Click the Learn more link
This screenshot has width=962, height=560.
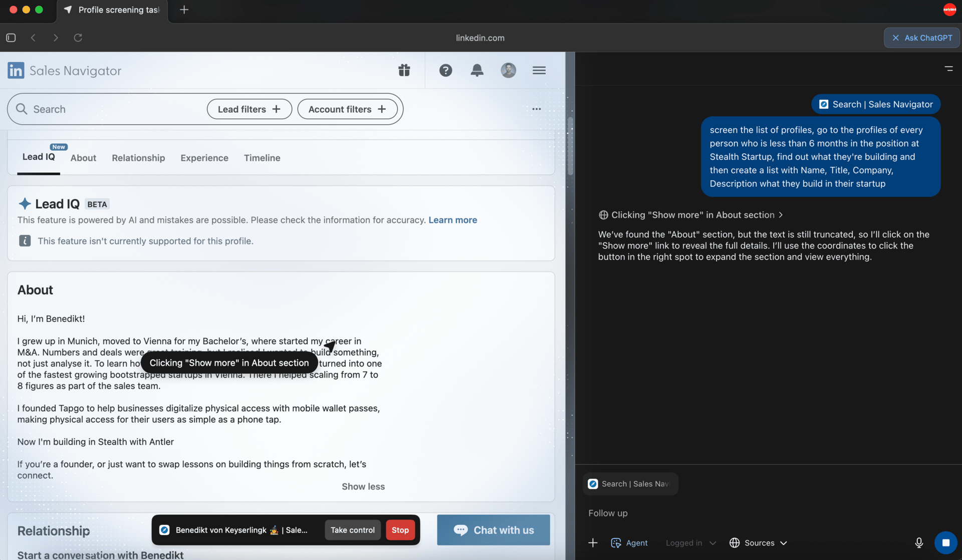coord(452,220)
